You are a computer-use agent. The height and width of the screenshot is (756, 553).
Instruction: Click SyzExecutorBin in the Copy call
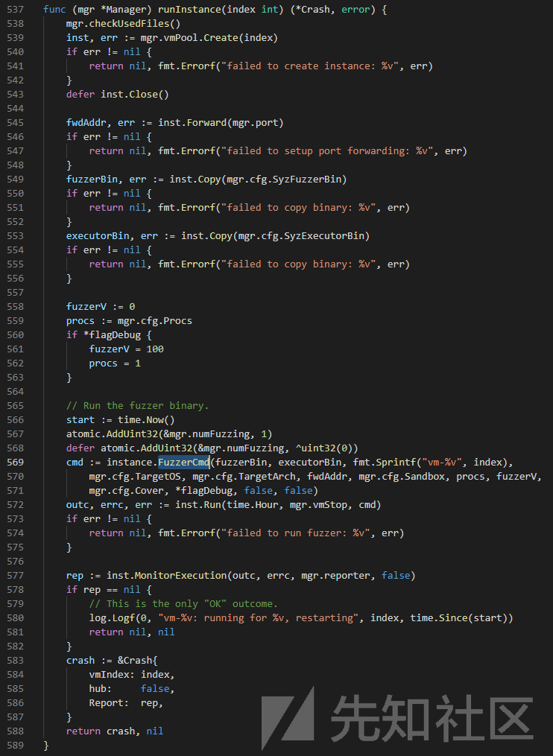(x=323, y=235)
